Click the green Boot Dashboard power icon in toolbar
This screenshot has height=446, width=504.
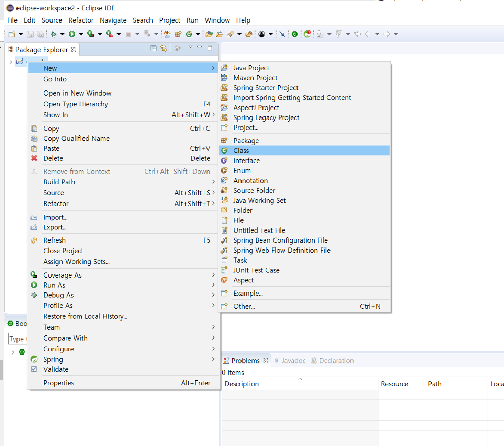point(295,34)
